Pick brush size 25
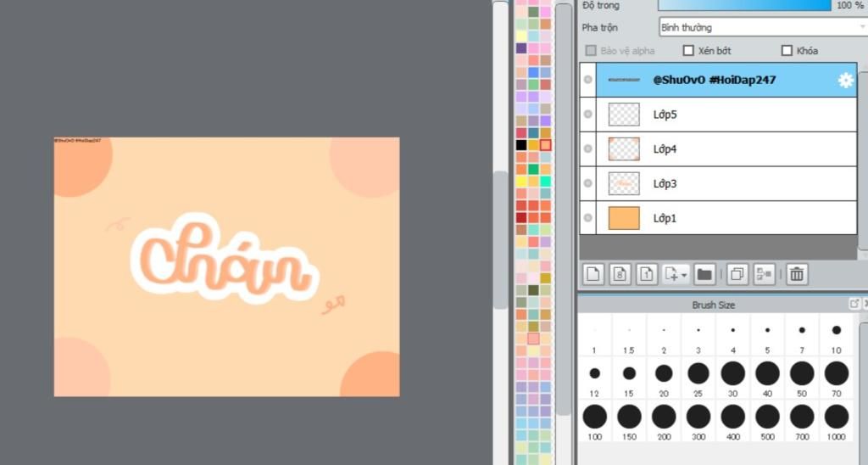Image resolution: width=868 pixels, height=465 pixels. [698, 379]
